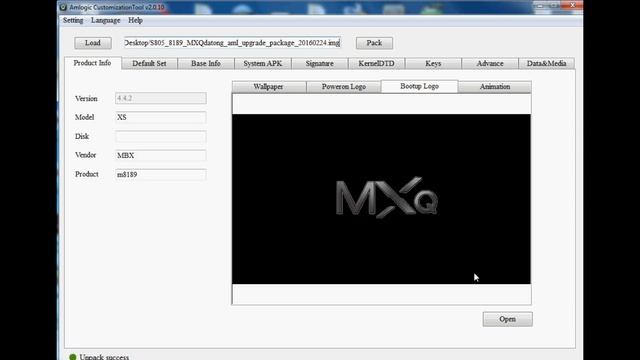Image resolution: width=640 pixels, height=360 pixels.
Task: Close the Amlogic CustomizationTool window
Action: tap(572, 5)
